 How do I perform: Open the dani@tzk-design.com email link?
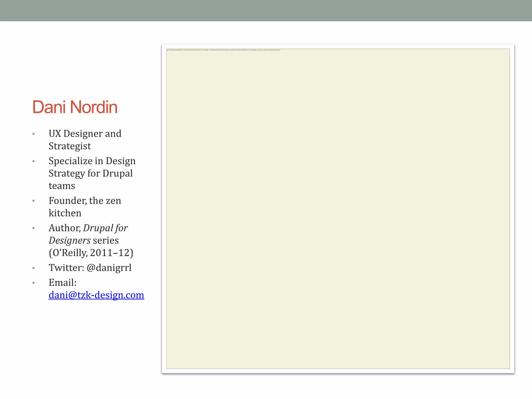[96, 295]
